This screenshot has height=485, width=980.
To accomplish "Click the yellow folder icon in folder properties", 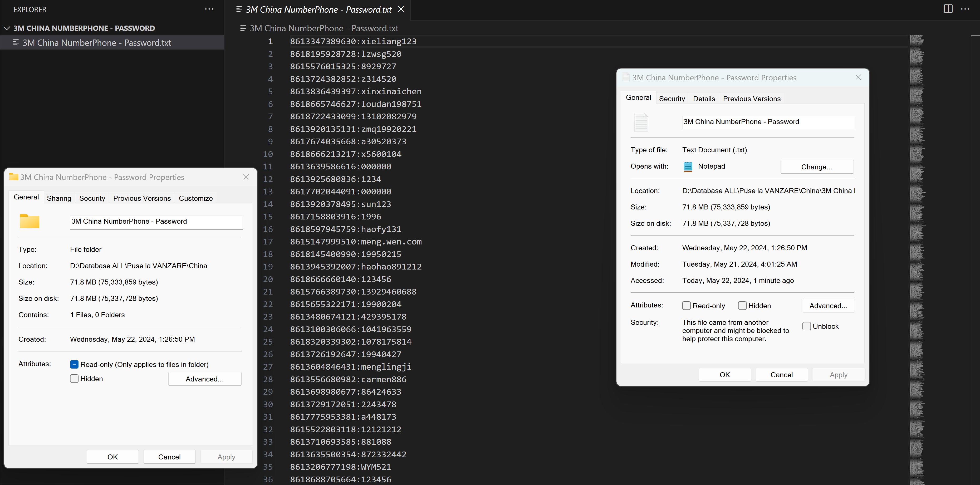I will 29,221.
